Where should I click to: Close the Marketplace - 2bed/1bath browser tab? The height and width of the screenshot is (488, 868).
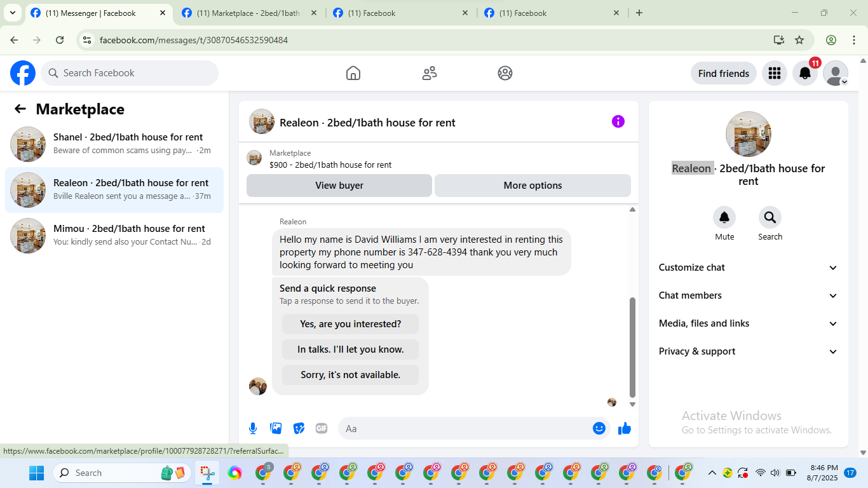(314, 13)
